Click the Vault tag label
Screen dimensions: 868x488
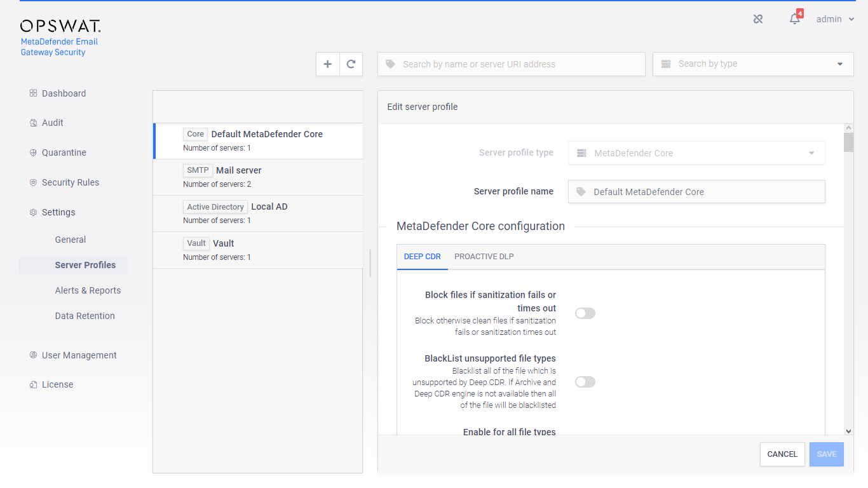[196, 243]
